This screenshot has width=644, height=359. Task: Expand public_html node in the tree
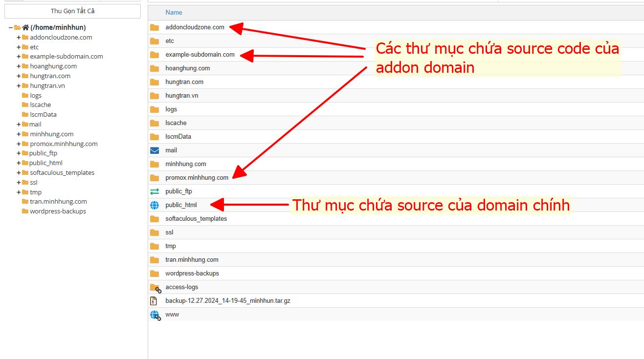point(19,163)
